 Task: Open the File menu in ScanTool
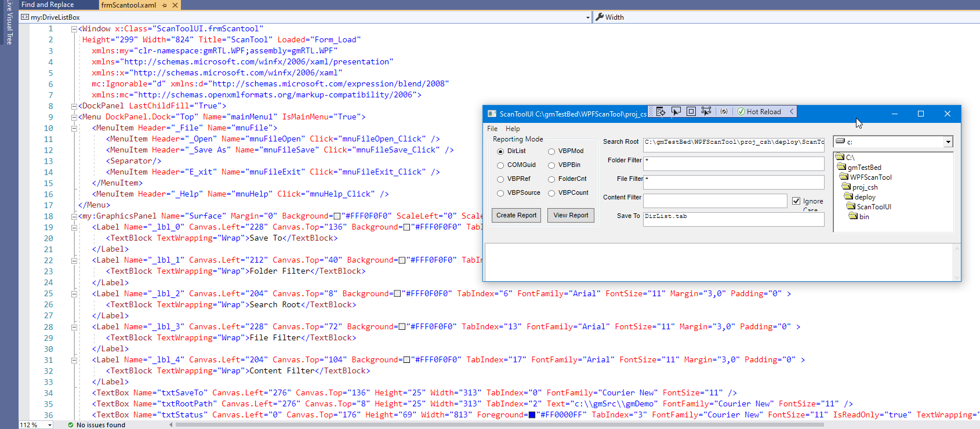[x=492, y=129]
